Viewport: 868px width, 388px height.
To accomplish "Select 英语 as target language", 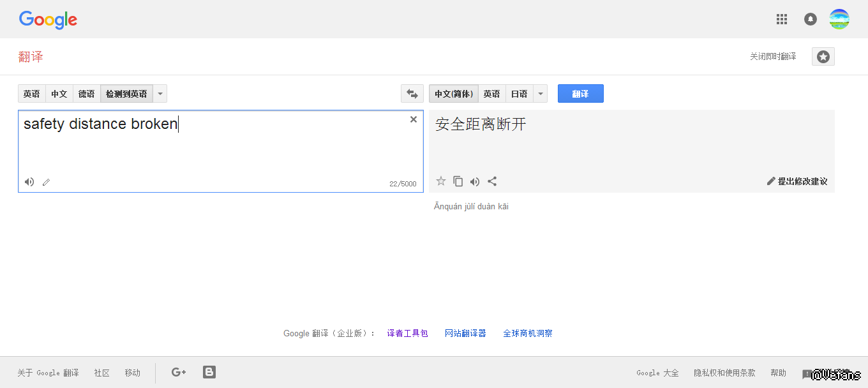I will pos(492,94).
